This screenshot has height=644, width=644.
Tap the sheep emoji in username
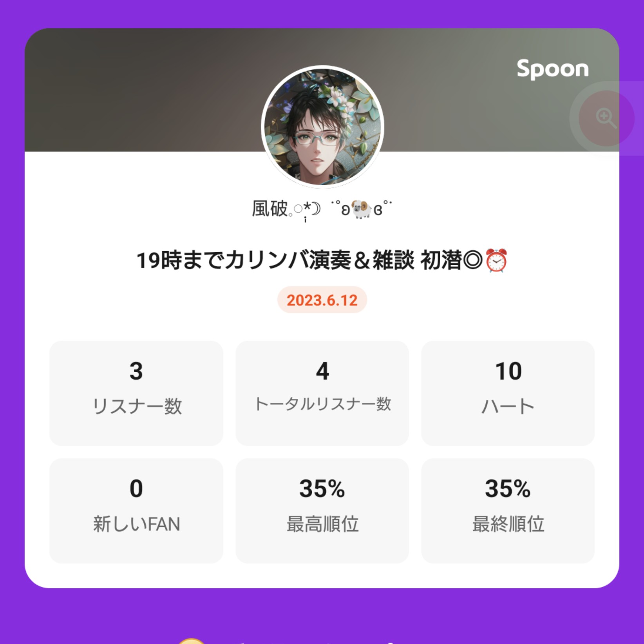361,209
